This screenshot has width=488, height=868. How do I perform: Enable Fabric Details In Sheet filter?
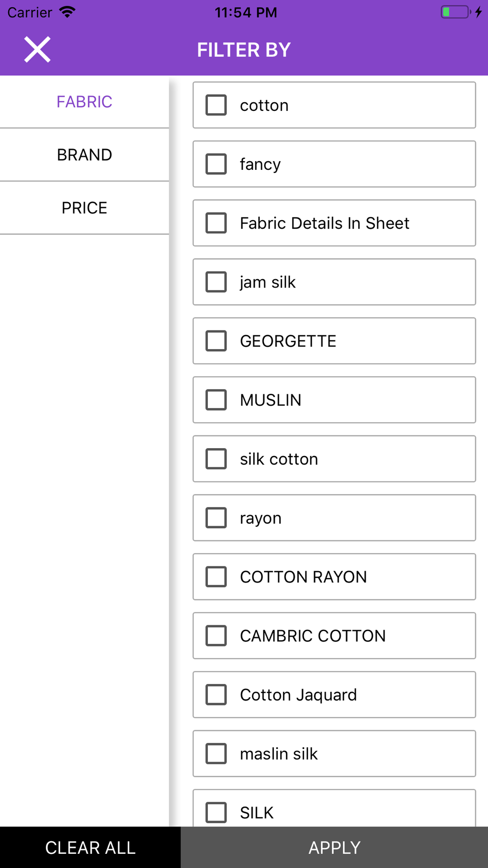coord(216,223)
